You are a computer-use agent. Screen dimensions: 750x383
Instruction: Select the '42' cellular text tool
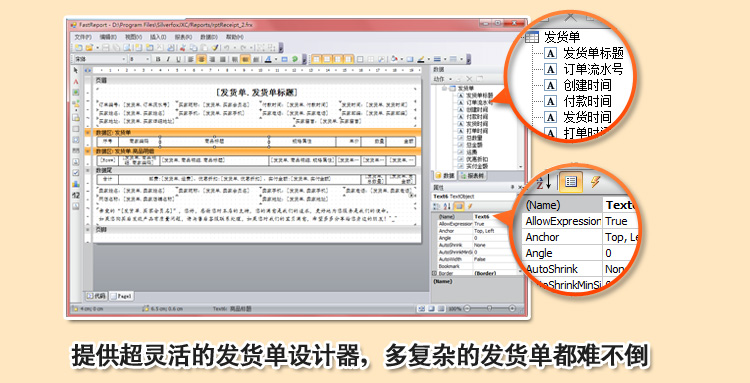coord(76,195)
